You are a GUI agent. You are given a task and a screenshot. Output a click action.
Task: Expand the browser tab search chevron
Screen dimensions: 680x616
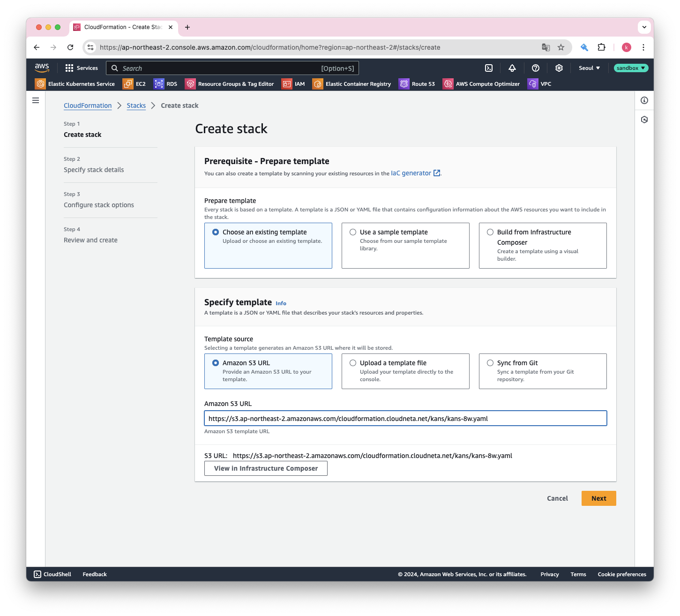[644, 27]
